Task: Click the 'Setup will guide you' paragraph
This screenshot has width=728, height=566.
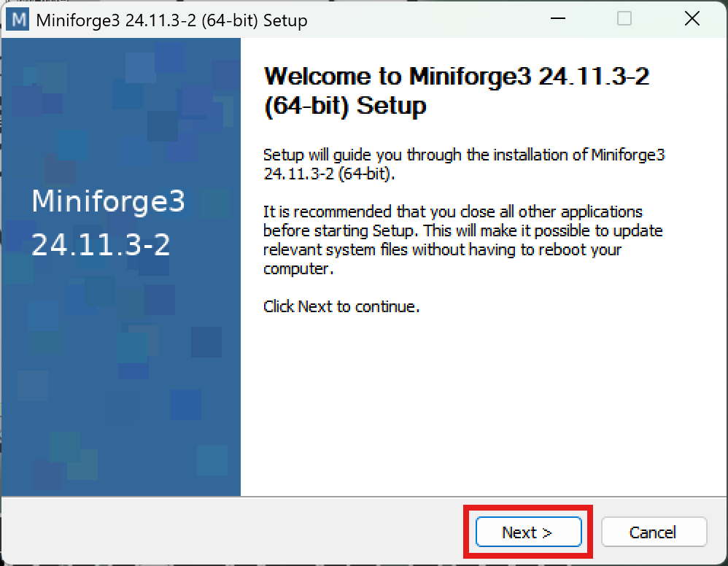Action: coord(463,164)
